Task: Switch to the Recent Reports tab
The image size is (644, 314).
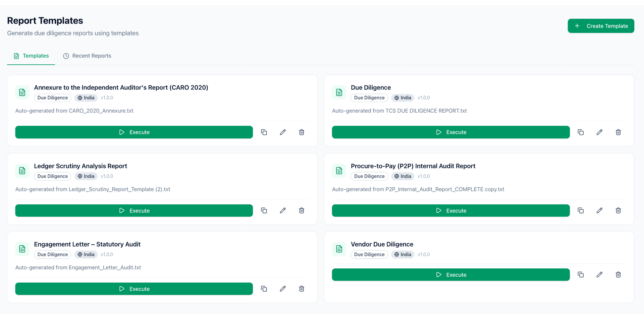Action: point(87,56)
